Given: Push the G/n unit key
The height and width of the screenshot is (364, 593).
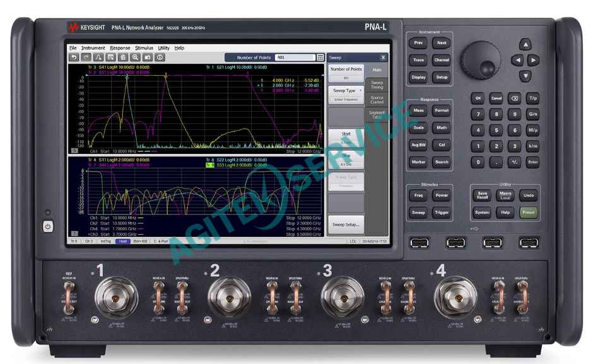Looking at the screenshot, I should [x=533, y=114].
